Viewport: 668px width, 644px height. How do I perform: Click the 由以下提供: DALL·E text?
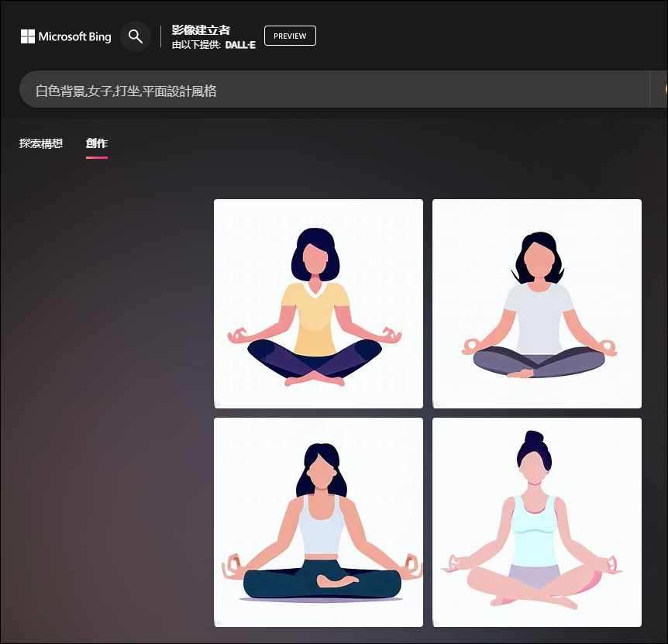[213, 45]
